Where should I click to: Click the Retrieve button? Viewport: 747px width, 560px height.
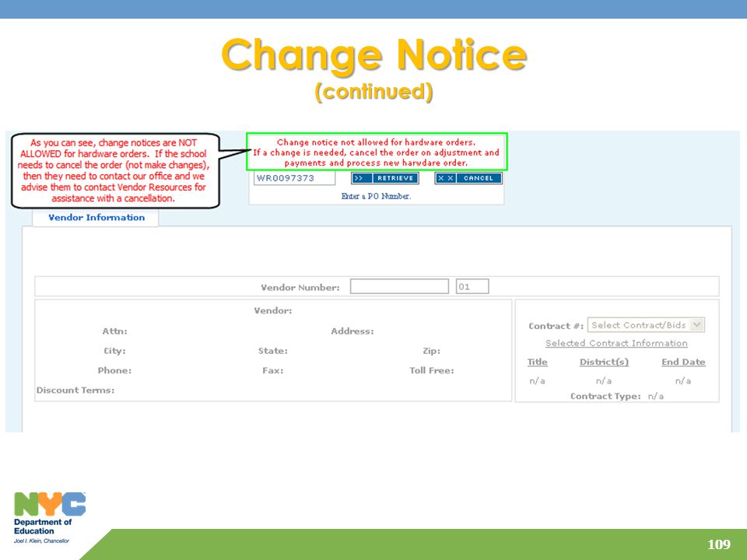pyautogui.click(x=385, y=178)
